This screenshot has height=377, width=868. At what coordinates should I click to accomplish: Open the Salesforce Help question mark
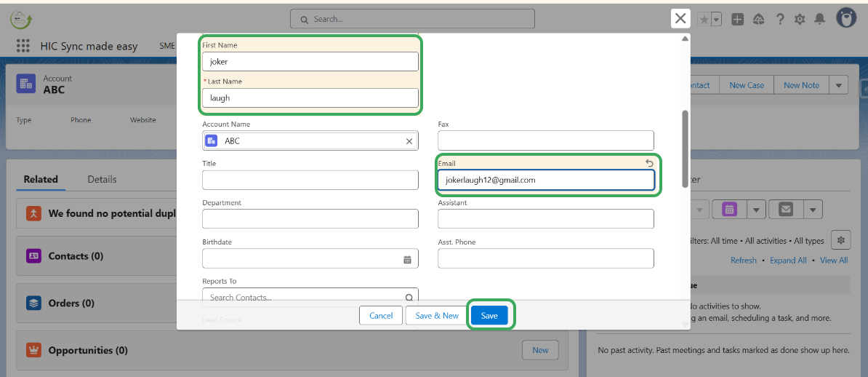tap(780, 20)
